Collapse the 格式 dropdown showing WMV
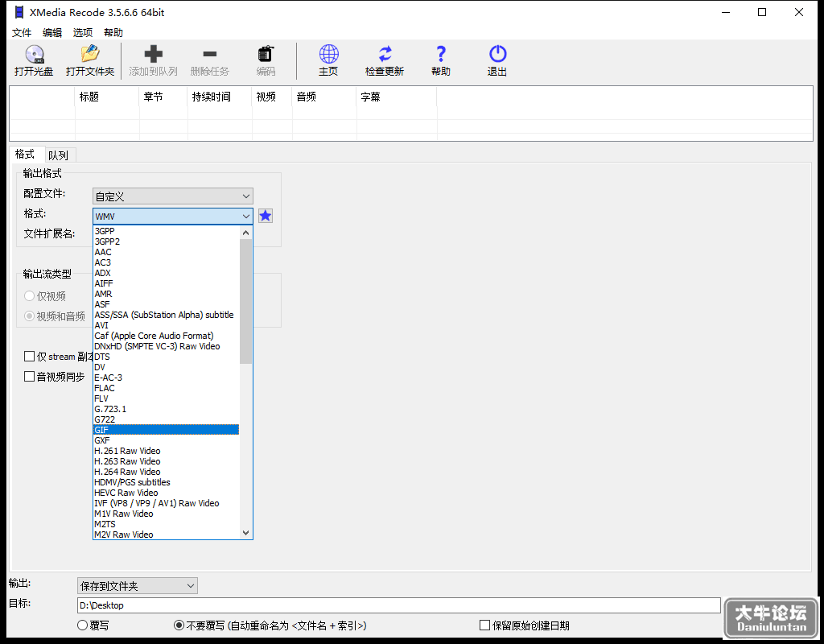The height and width of the screenshot is (644, 824). click(173, 216)
